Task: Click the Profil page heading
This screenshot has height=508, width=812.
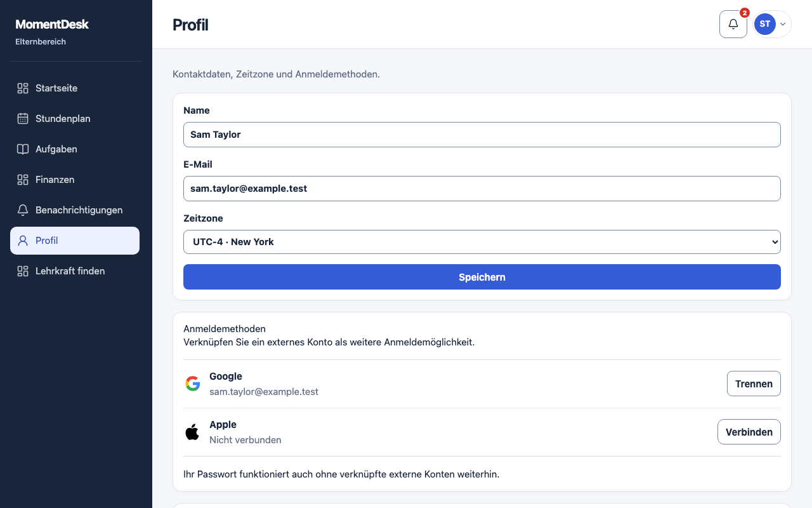Action: [190, 25]
